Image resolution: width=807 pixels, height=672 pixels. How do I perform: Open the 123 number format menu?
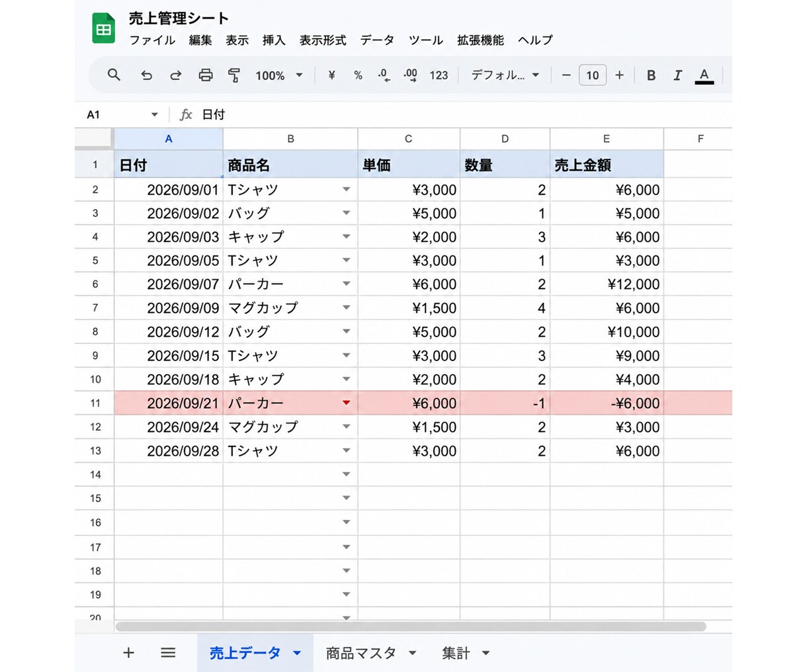pos(439,75)
